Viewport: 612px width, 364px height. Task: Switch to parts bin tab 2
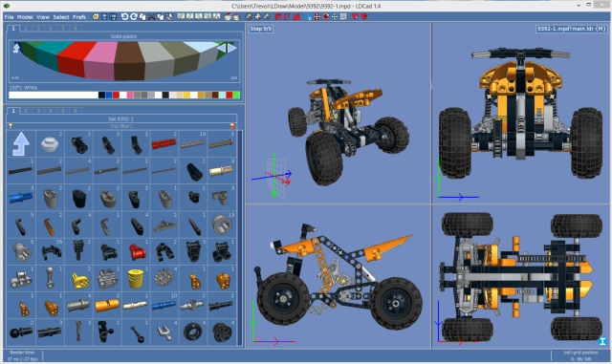26,111
